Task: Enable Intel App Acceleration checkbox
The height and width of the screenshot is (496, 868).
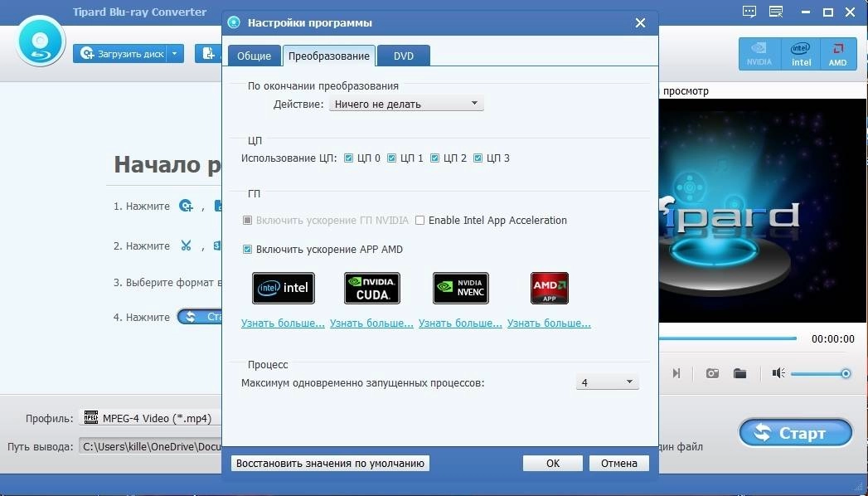Action: (x=420, y=221)
